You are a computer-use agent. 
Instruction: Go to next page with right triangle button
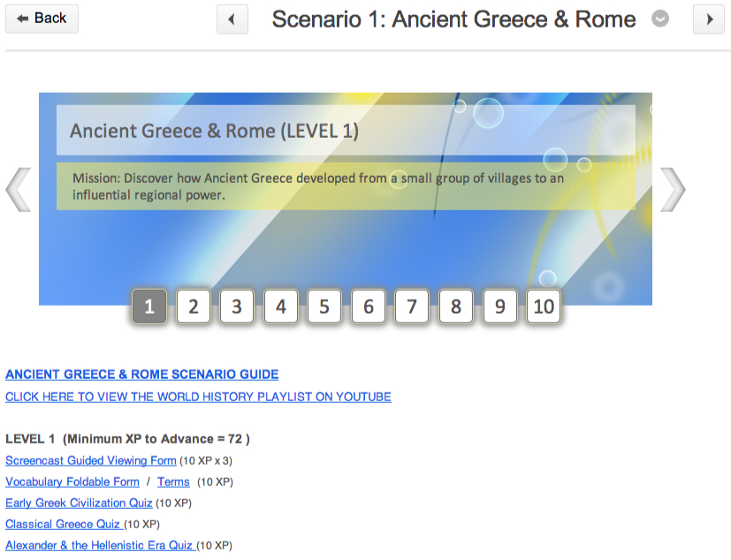pyautogui.click(x=709, y=19)
